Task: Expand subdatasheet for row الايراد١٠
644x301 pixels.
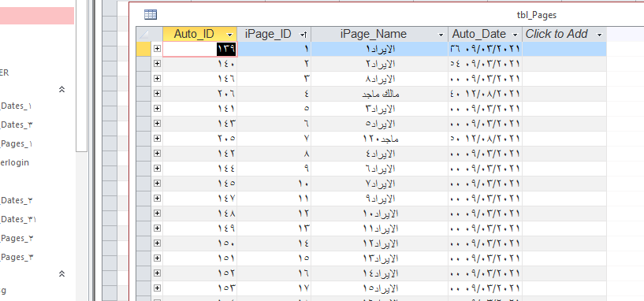Action: coord(157,214)
